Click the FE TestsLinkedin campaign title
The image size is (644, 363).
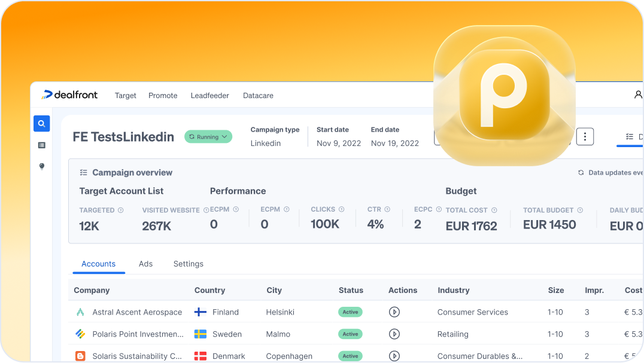tap(123, 136)
